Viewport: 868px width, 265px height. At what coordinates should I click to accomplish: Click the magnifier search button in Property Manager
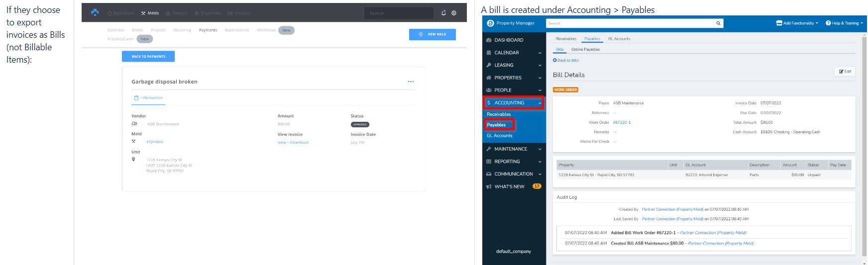click(718, 23)
